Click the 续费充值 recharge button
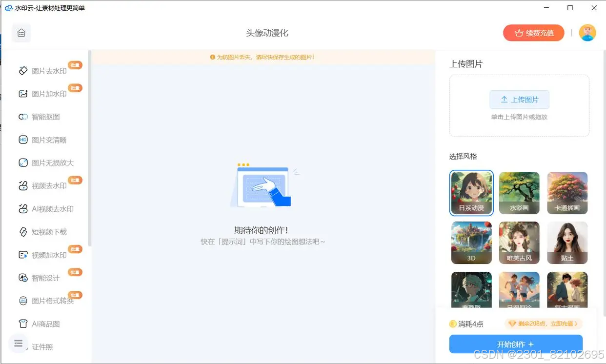The height and width of the screenshot is (364, 606). coord(534,33)
